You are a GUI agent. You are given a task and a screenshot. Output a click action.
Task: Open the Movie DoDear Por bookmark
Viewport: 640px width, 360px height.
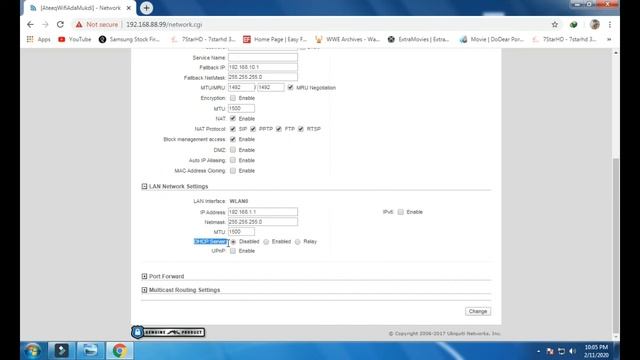pyautogui.click(x=491, y=39)
